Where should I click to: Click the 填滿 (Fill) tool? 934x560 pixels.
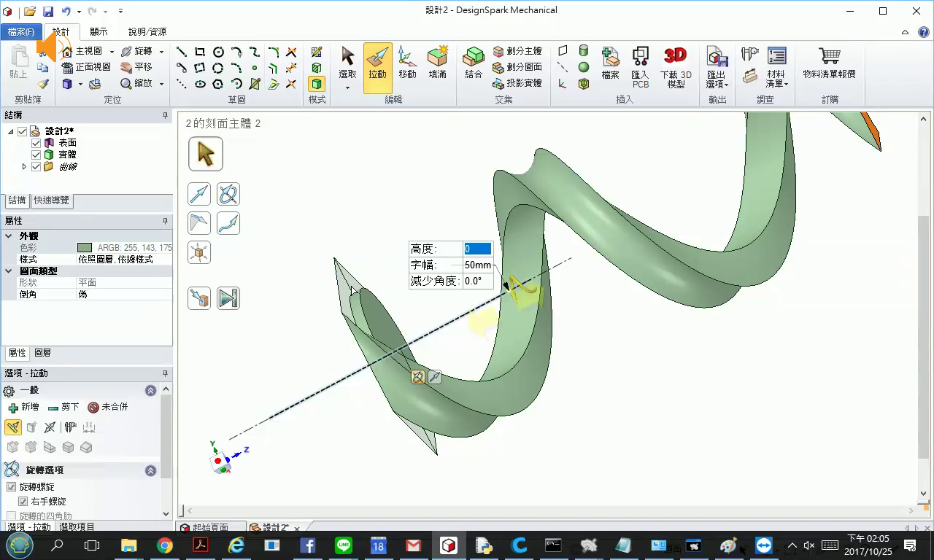[437, 62]
